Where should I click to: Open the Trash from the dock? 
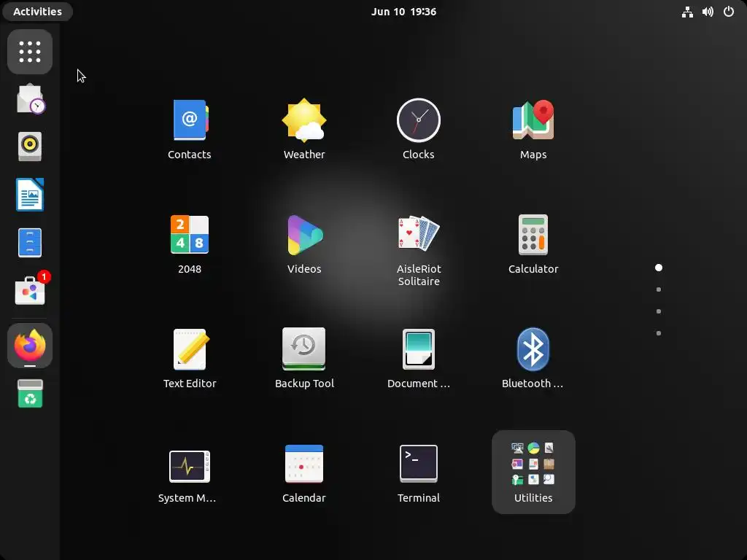pyautogui.click(x=30, y=393)
